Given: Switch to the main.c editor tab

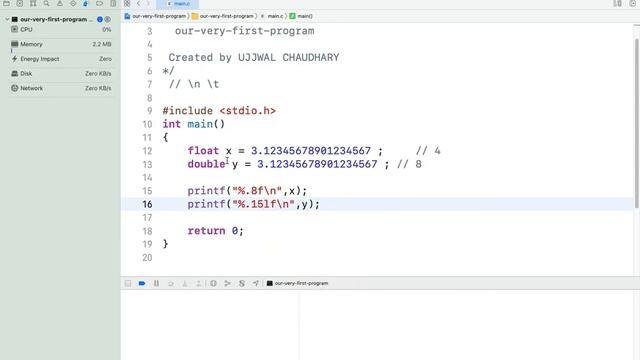Looking at the screenshot, I should (x=178, y=4).
